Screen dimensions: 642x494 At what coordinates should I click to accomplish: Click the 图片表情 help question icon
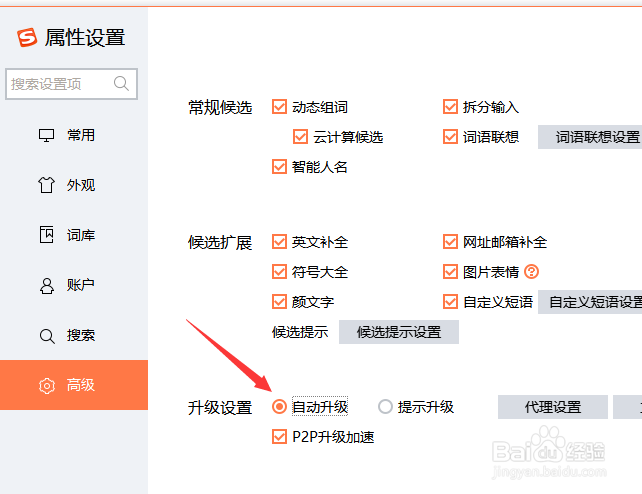click(532, 271)
